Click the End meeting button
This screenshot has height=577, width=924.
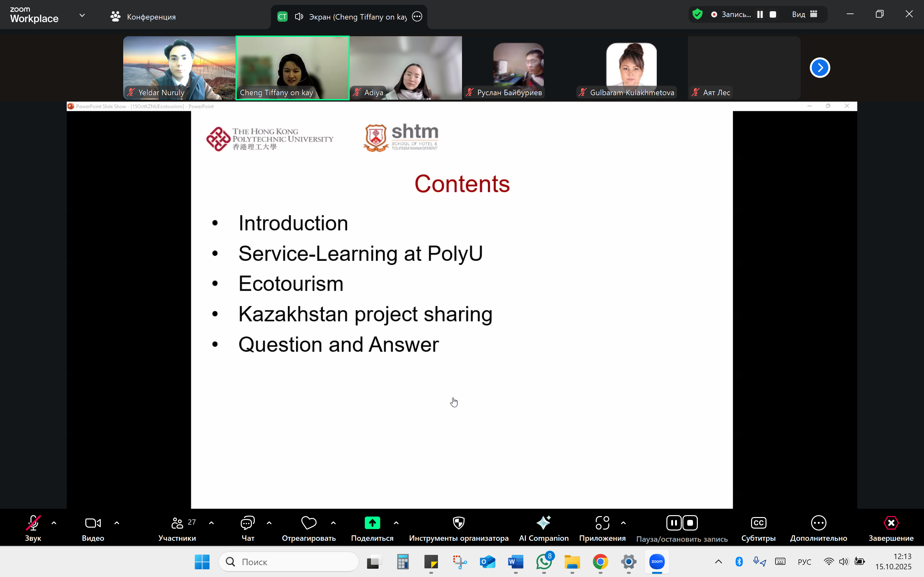[891, 523]
